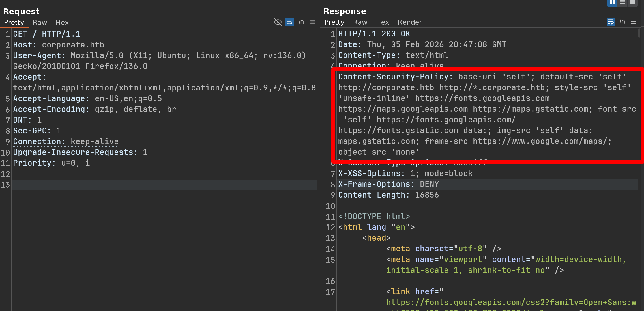Select the Pretty tab in Request
Screen dimensions: 644x311
point(14,22)
